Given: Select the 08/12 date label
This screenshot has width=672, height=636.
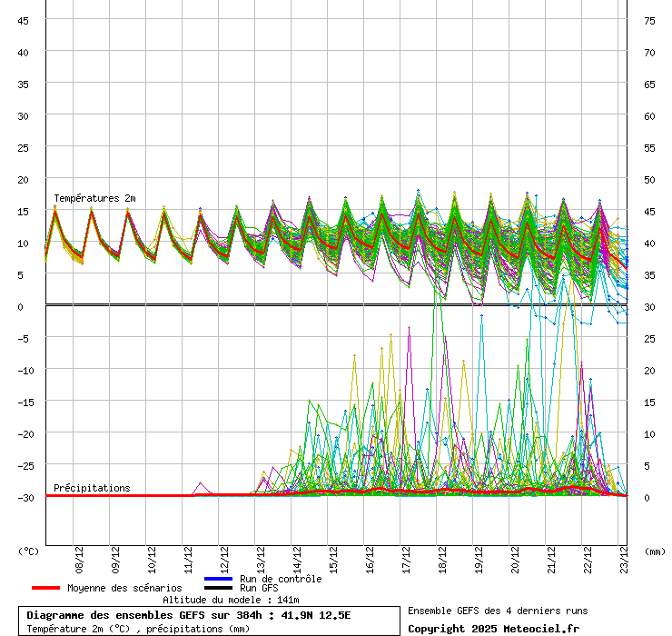Looking at the screenshot, I should 80,556.
